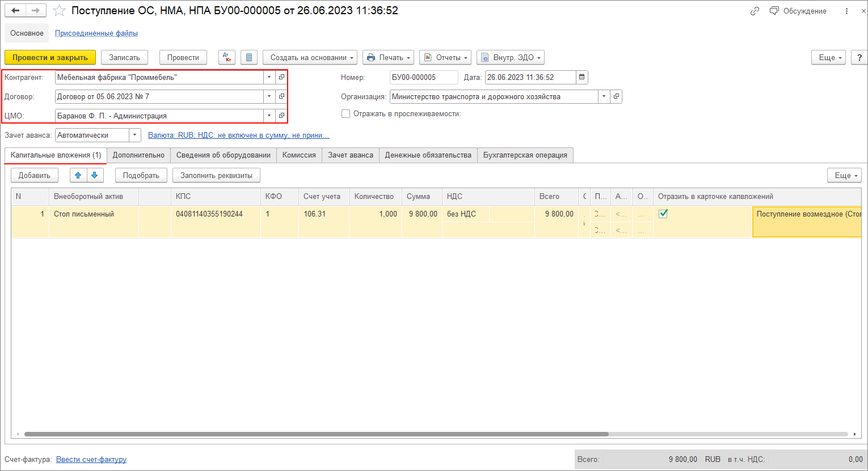Viewport: 868px width, 471px height.
Task: Open the Обсуждение panel
Action: tap(798, 11)
